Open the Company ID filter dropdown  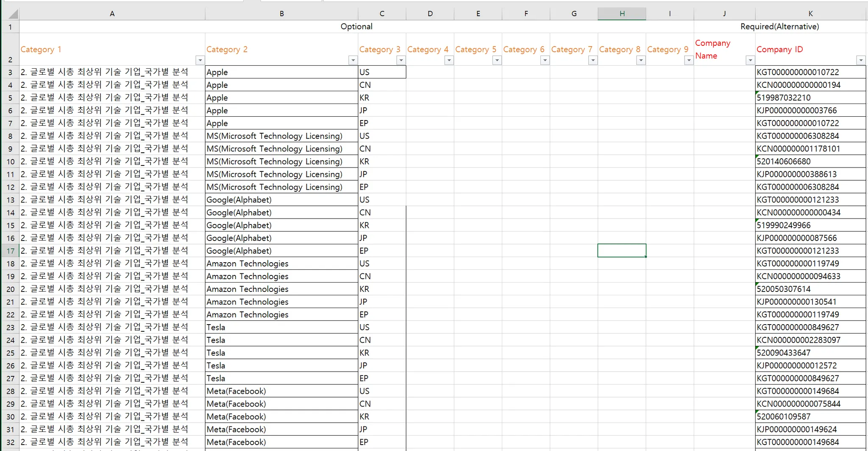861,60
